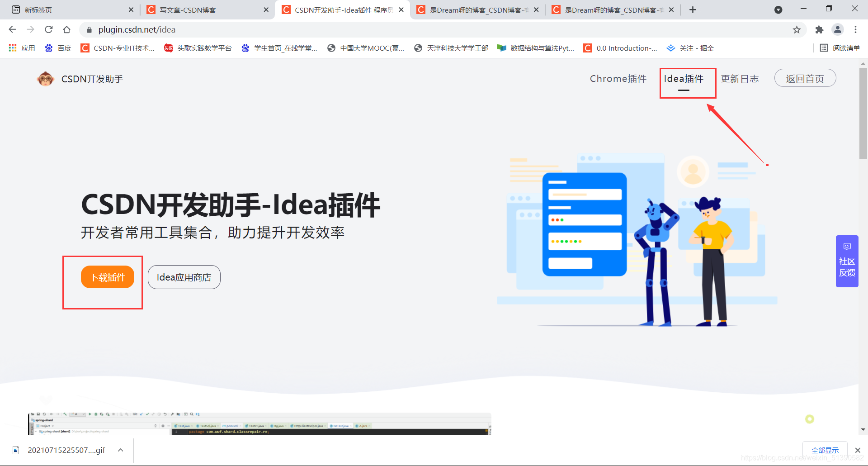Click the CSDN开发助手 site title
This screenshot has height=466, width=868.
coord(92,79)
